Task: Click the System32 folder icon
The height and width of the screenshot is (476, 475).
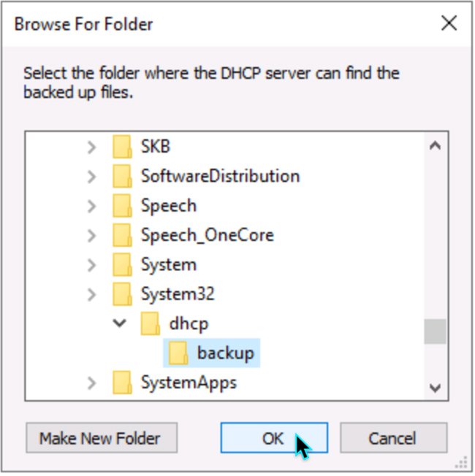Action: 122,294
